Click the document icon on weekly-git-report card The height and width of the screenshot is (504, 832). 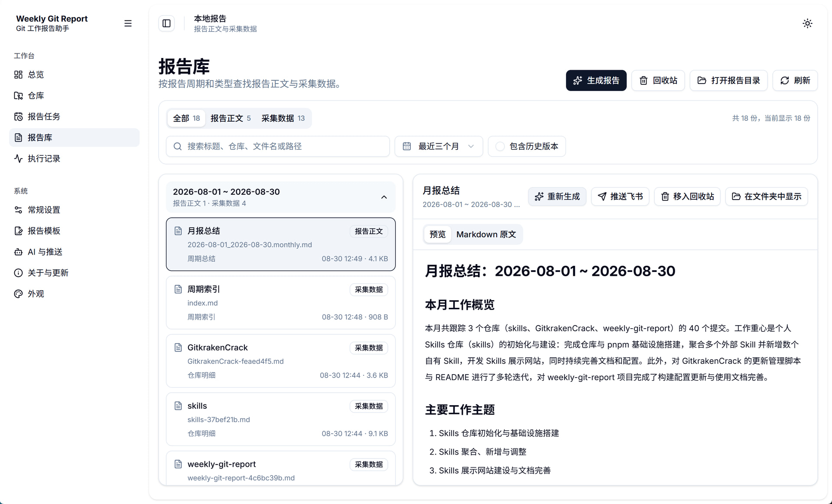pos(178,464)
